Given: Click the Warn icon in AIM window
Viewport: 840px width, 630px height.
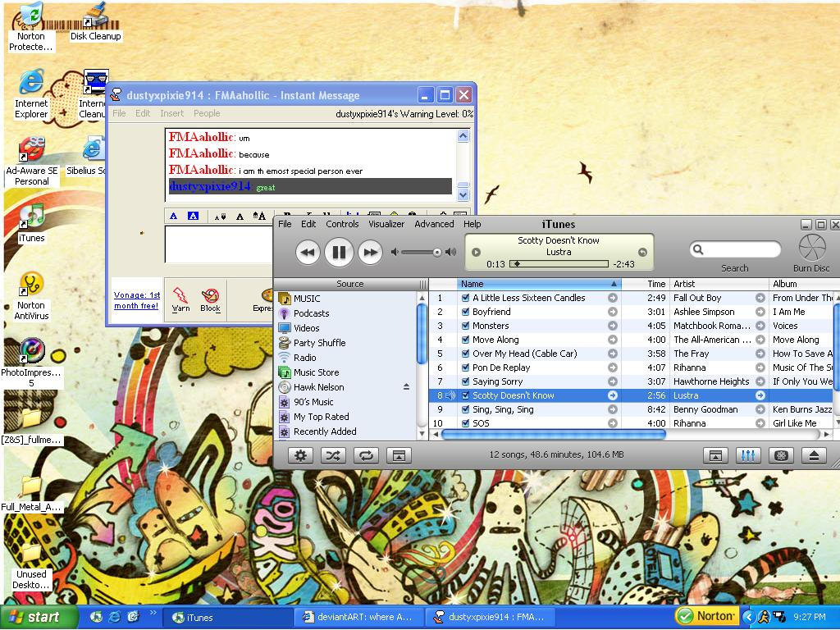Looking at the screenshot, I should [180, 299].
